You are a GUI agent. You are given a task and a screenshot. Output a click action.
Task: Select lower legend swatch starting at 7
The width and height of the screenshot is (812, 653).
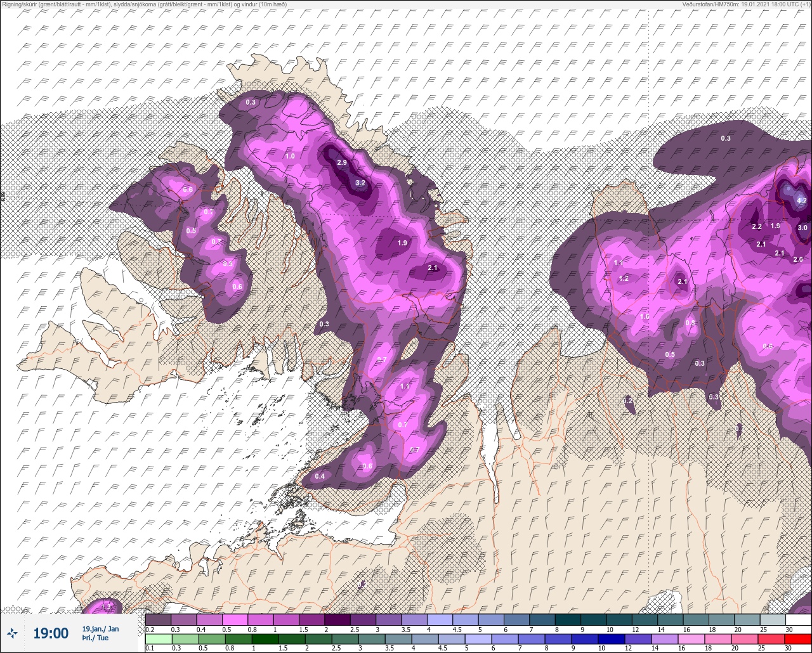[532, 638]
